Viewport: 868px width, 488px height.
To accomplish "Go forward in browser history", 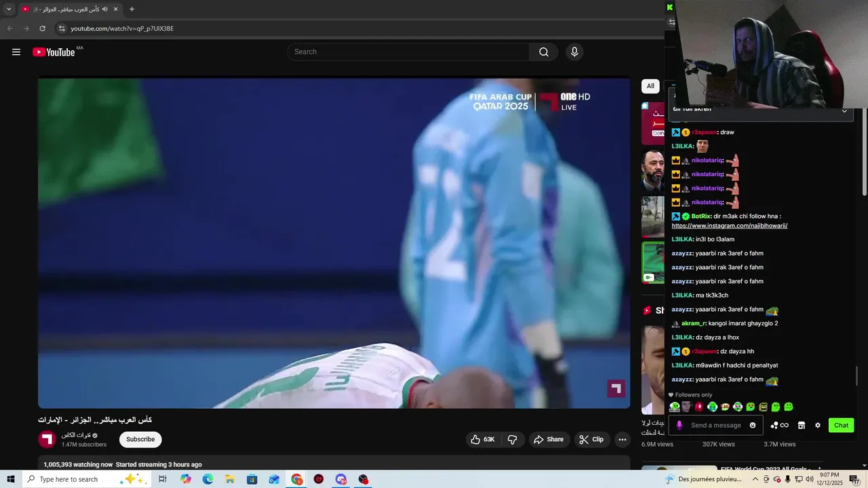I will click(26, 28).
